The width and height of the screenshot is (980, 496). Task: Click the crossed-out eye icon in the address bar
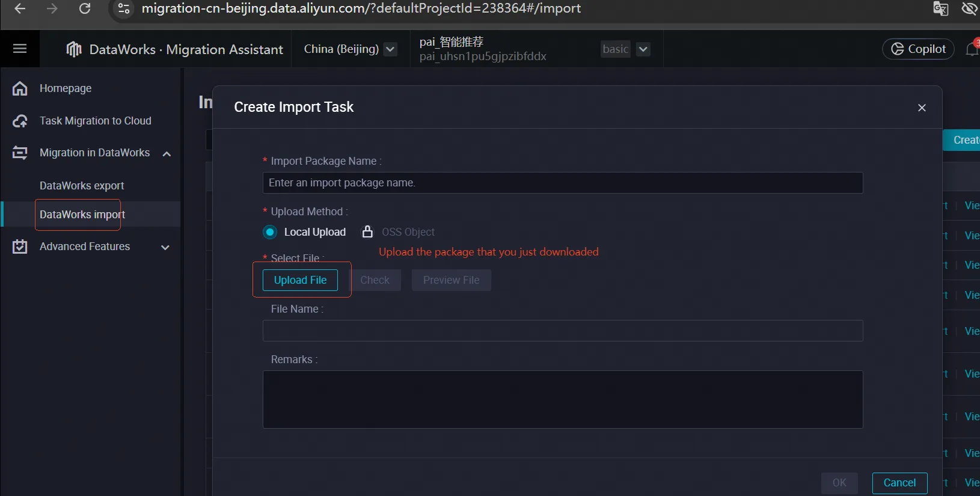[969, 8]
